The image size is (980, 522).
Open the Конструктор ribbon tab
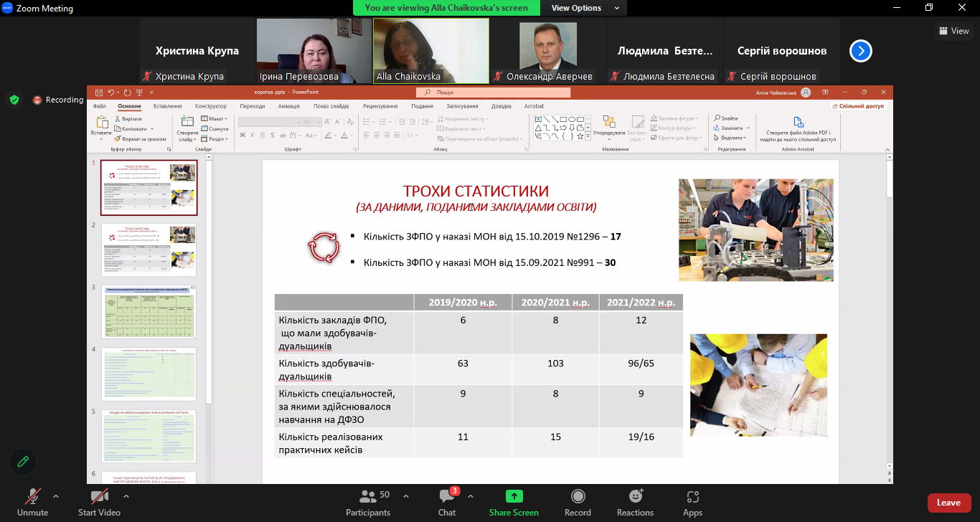coord(210,106)
